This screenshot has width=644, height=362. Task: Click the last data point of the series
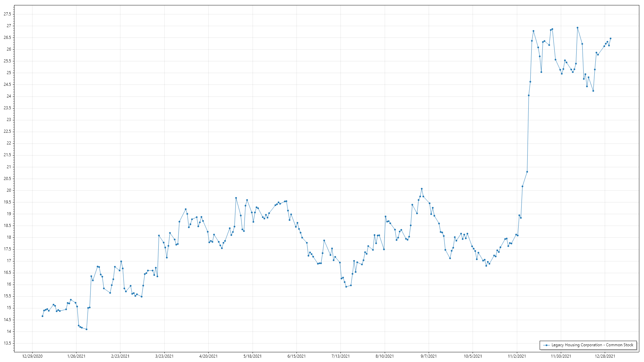(610, 39)
